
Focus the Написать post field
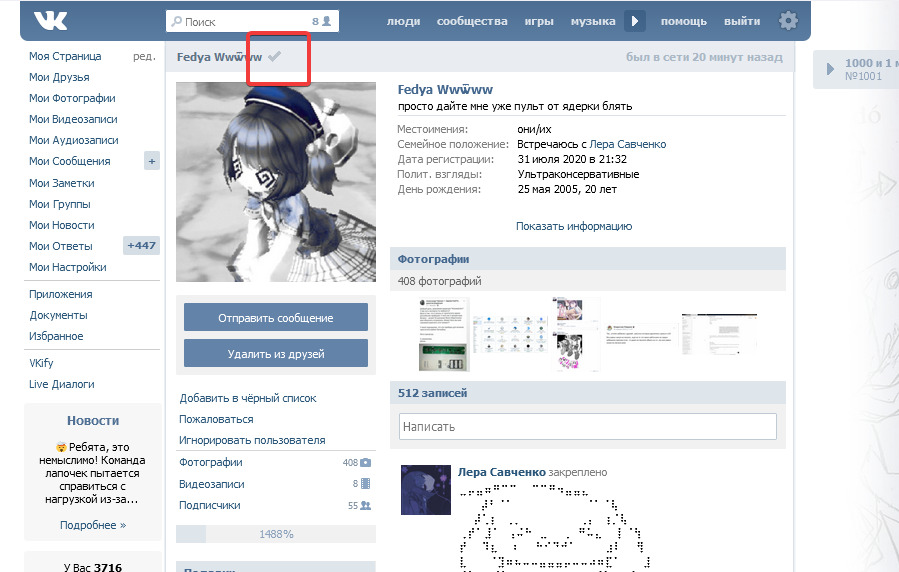588,427
